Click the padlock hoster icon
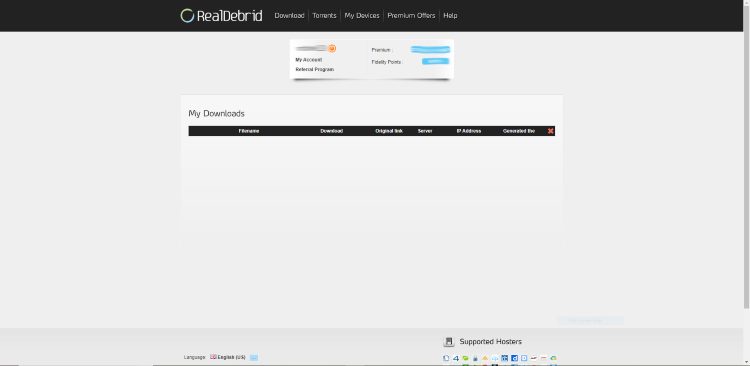The image size is (750, 366). 475,358
